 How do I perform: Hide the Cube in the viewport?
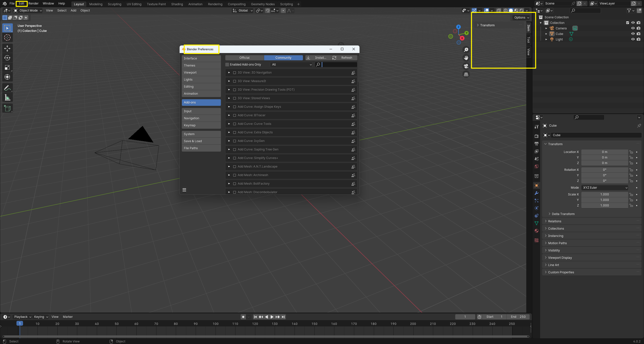coord(633,34)
